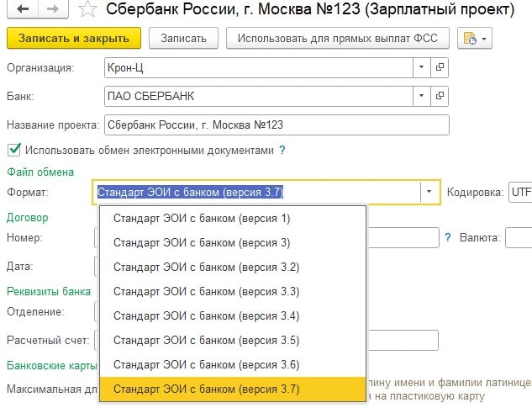Click Записать и закрыть button
532x408 pixels.
[x=74, y=39]
